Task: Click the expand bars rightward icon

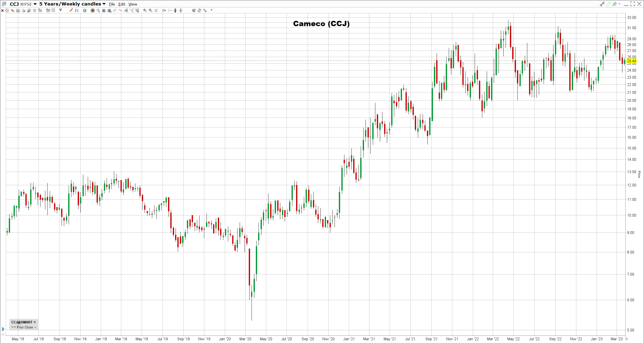Action: coord(164,10)
